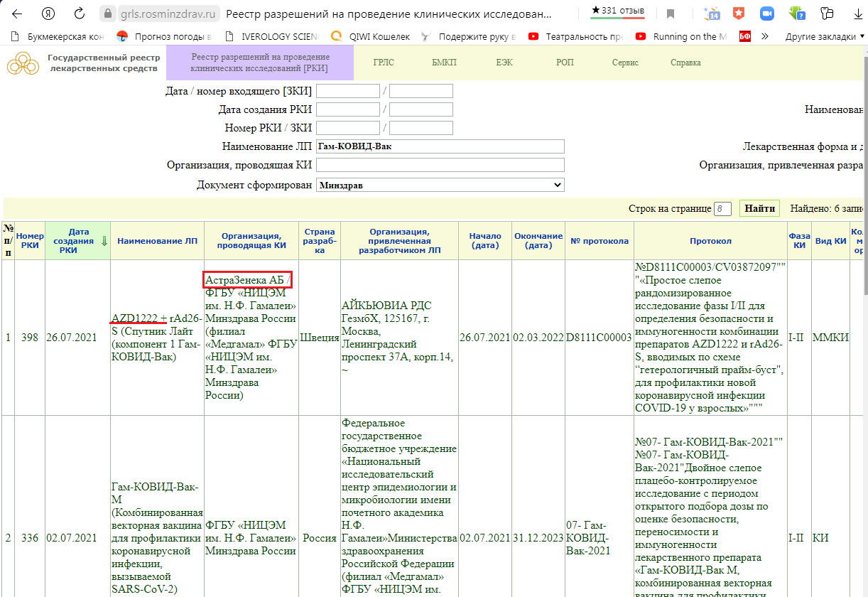Open the 331 отзыв site reviews
The height and width of the screenshot is (597, 868).
[618, 11]
